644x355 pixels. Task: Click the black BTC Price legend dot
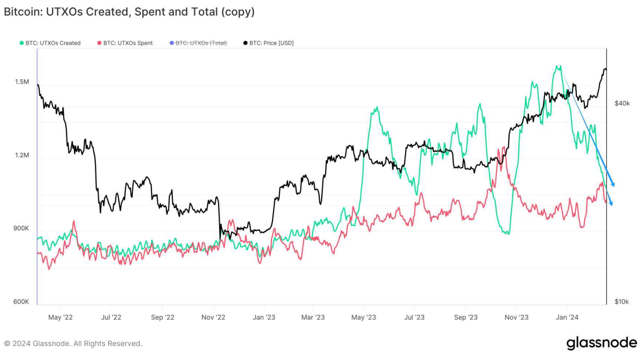click(246, 43)
